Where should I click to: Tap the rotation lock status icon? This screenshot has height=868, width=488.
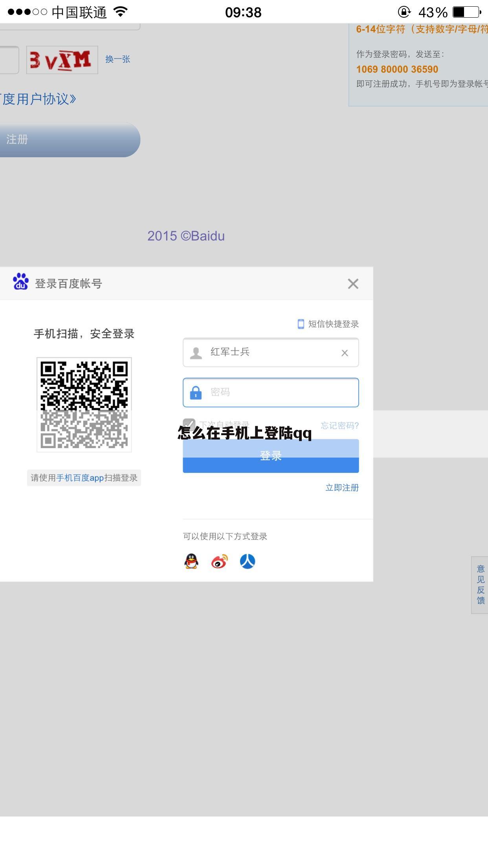coord(404,12)
